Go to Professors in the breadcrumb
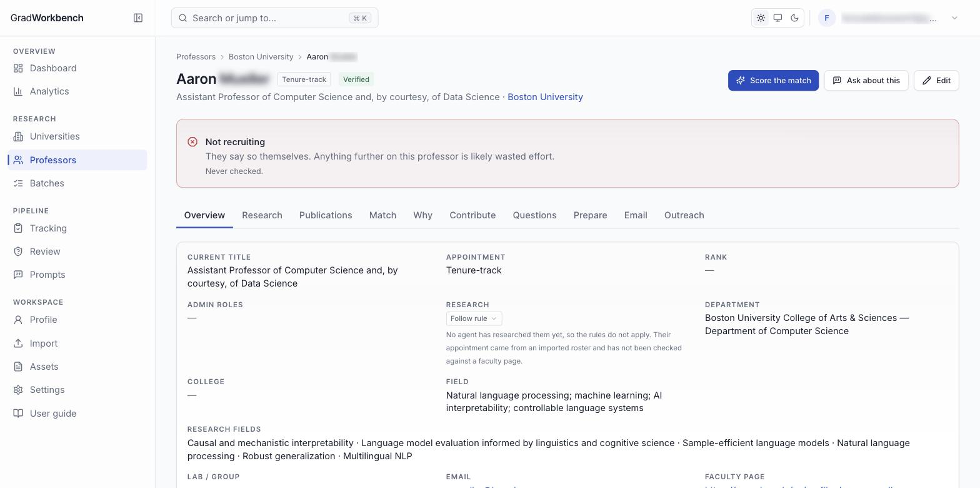The image size is (980, 488). click(196, 57)
